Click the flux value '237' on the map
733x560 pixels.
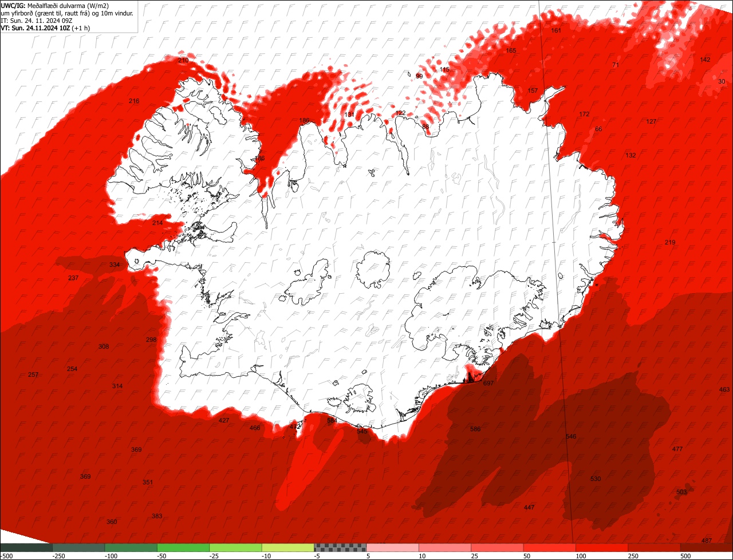[73, 278]
